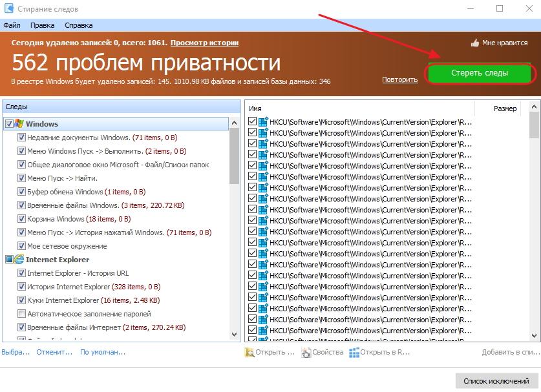
Task: Select Меню Пуск -> Найти row
Action: tap(63, 178)
